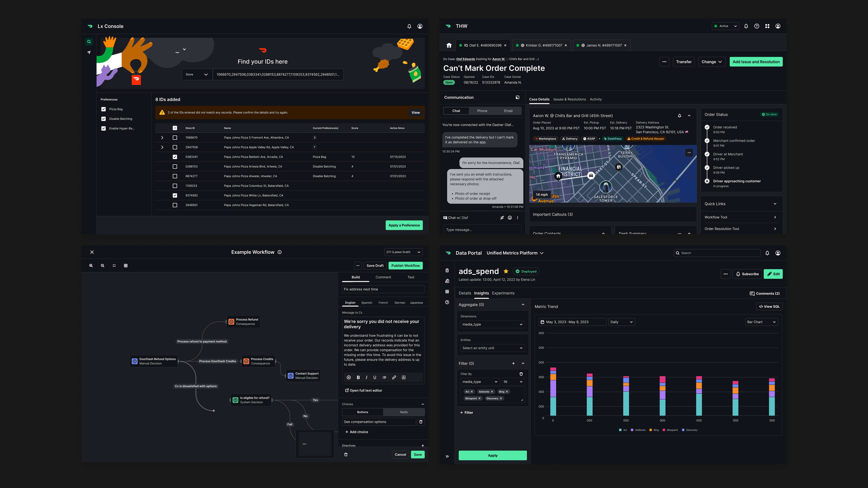Delete the 'See compensation options' choice
The height and width of the screenshot is (488, 868).
click(x=421, y=422)
